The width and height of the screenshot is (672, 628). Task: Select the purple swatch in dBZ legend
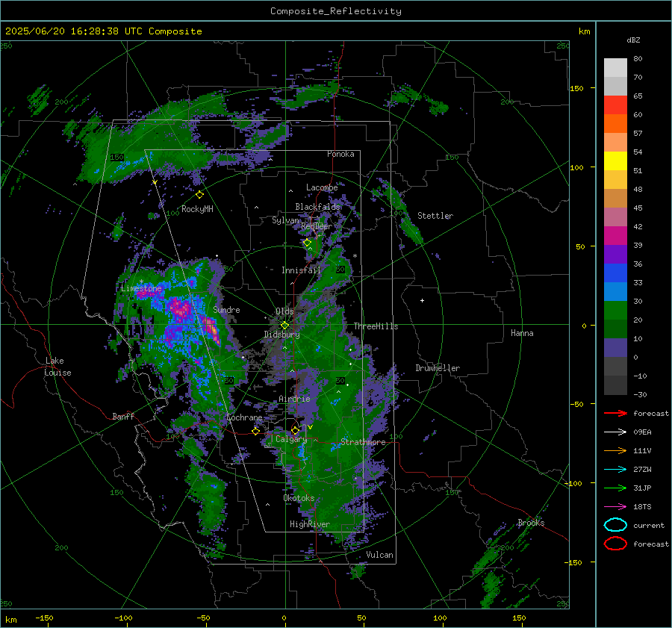pos(615,254)
